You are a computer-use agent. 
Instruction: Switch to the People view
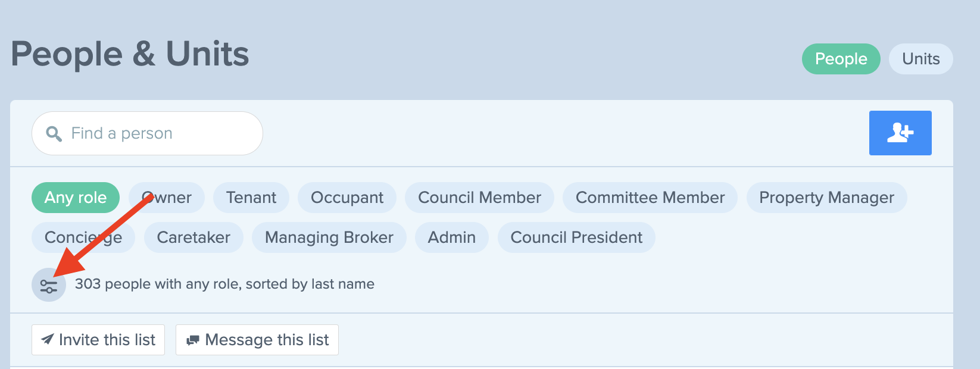click(841, 59)
